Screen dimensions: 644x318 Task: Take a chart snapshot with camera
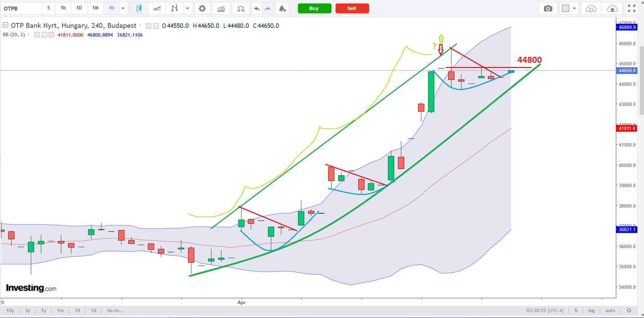pos(548,8)
